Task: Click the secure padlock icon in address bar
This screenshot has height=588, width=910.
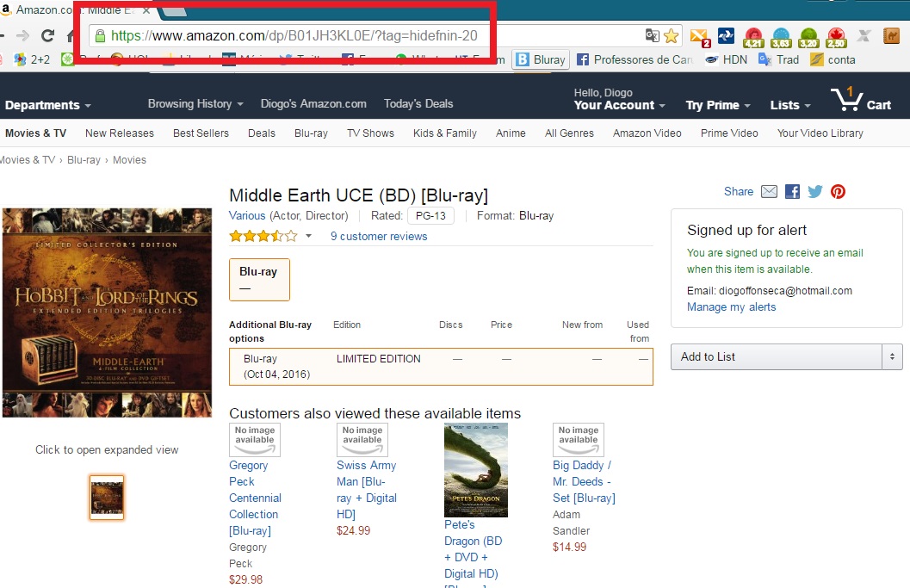Action: (100, 36)
